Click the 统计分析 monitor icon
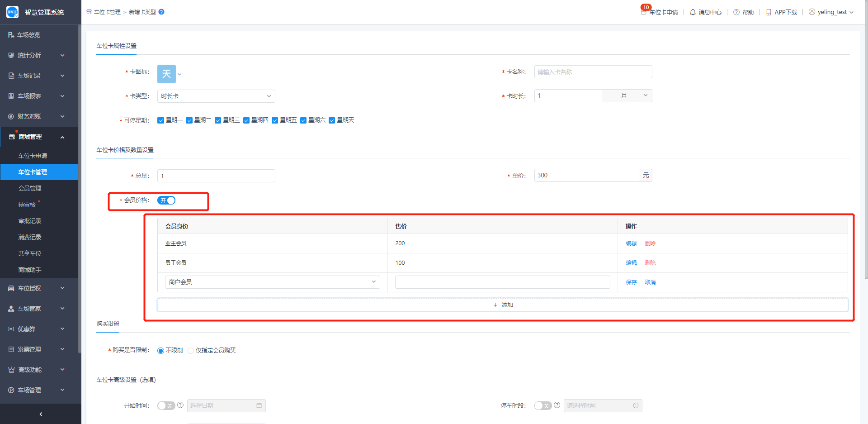This screenshot has width=868, height=424. (x=11, y=55)
